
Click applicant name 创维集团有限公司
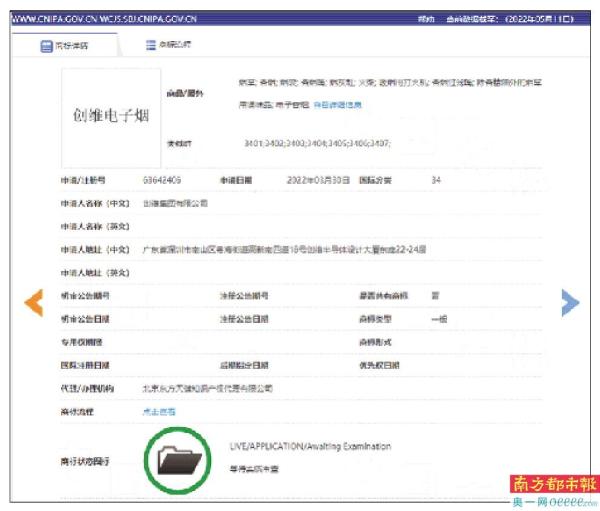[175, 203]
